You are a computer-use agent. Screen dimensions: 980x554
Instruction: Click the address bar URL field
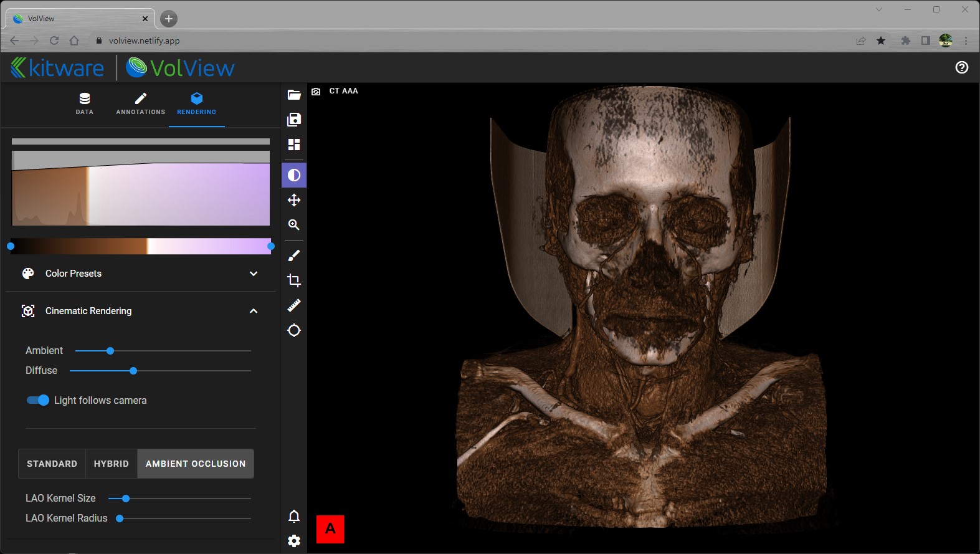473,41
